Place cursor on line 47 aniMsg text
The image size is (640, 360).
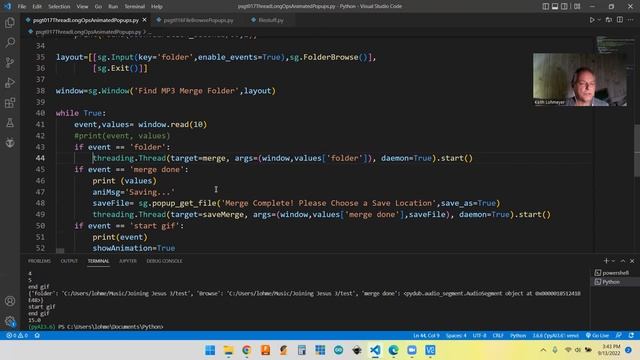pos(133,192)
